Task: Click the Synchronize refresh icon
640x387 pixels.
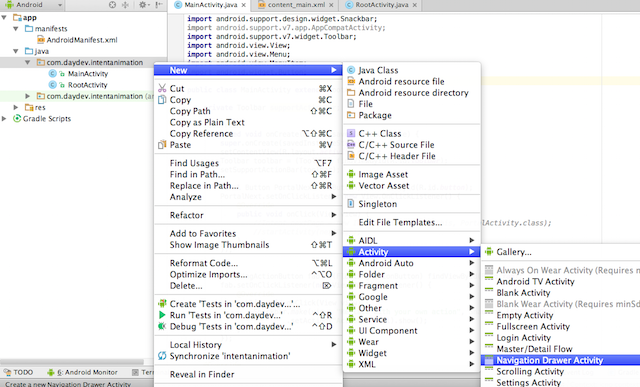Action: coord(162,356)
